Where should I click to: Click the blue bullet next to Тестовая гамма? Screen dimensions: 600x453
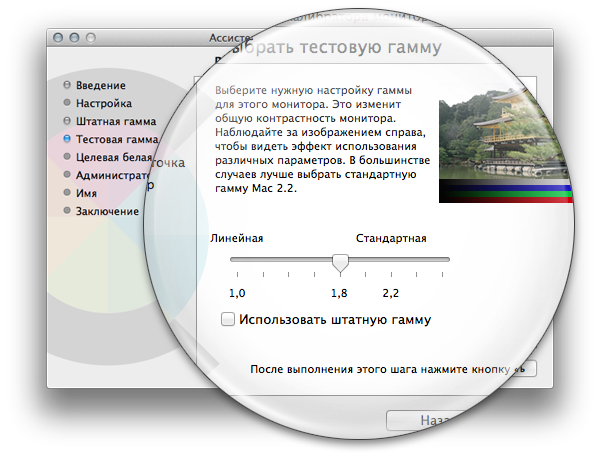point(67,139)
